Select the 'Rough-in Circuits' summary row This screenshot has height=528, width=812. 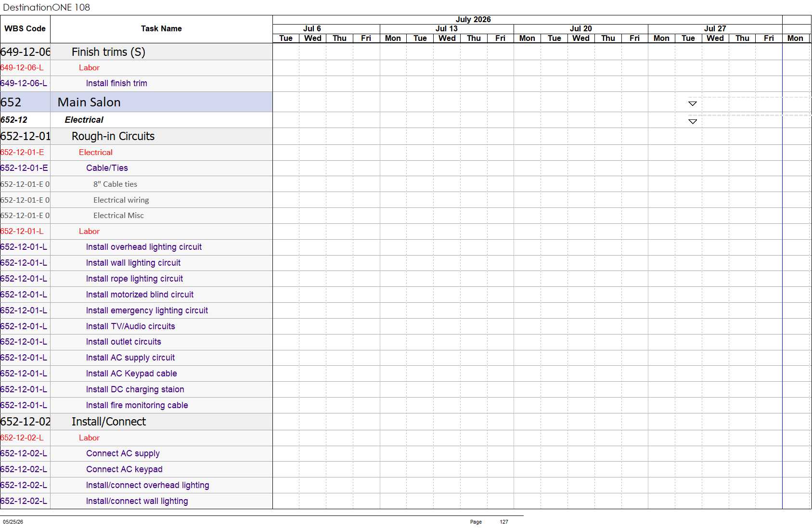pos(136,136)
